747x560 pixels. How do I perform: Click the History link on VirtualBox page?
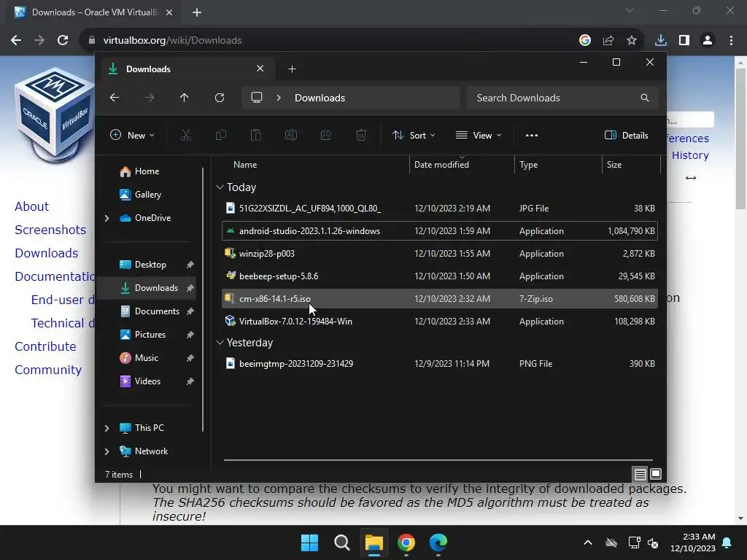[x=690, y=155]
